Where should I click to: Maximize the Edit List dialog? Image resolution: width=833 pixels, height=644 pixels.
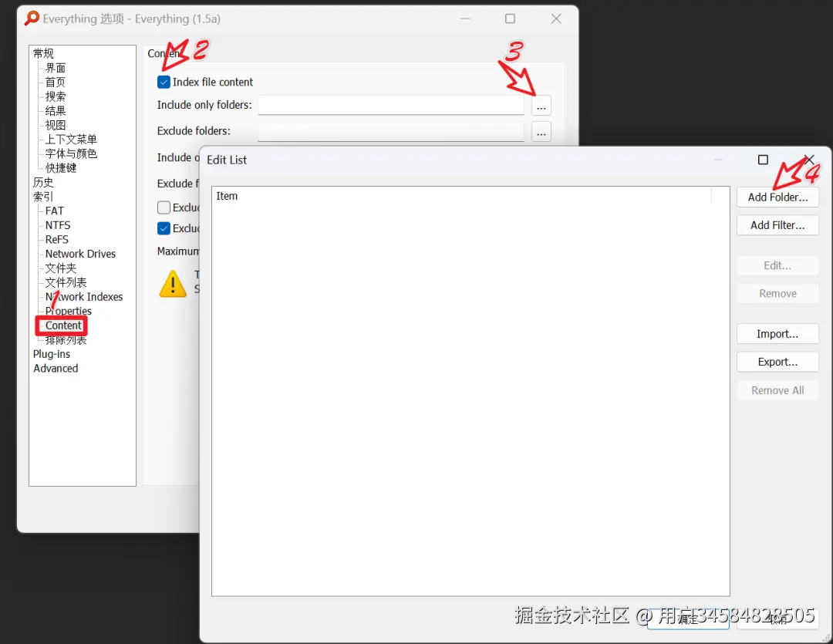coord(763,160)
